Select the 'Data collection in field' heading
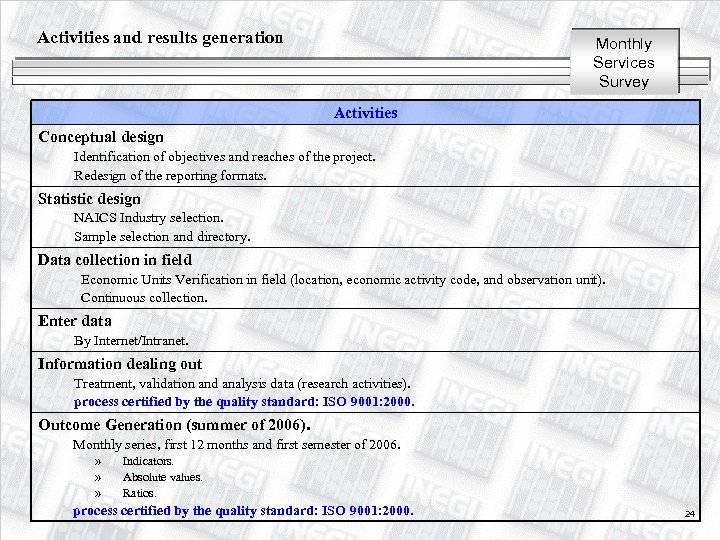 (x=115, y=260)
